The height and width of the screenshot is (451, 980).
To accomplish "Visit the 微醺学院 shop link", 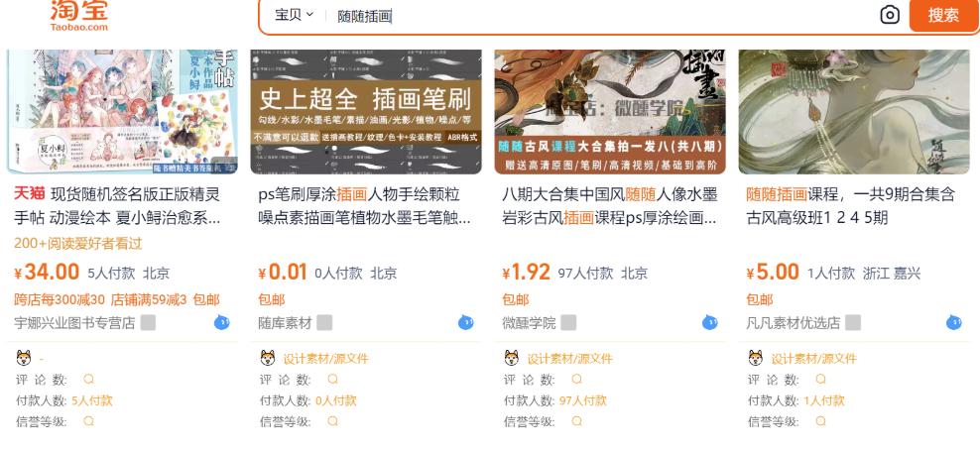I will pos(529,323).
